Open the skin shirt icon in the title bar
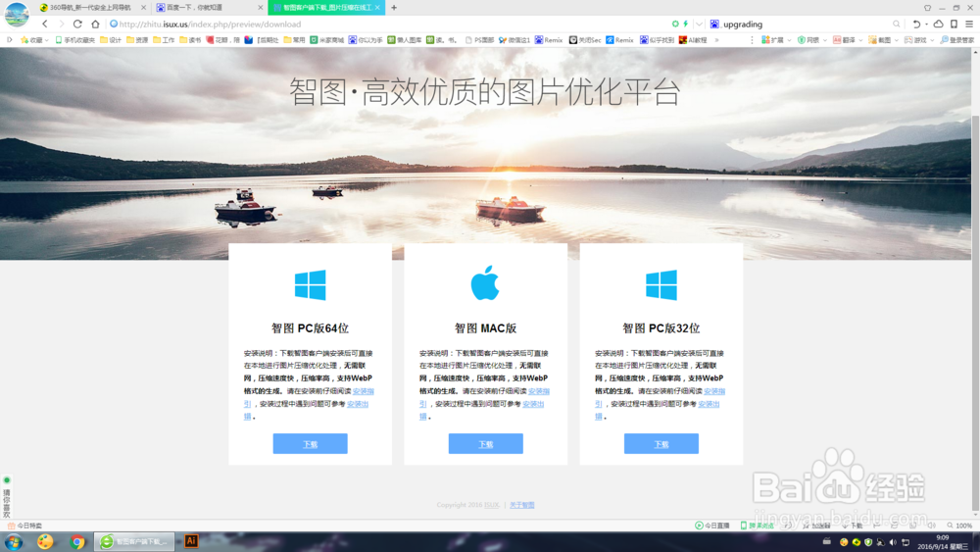The height and width of the screenshot is (552, 980). coord(927,8)
